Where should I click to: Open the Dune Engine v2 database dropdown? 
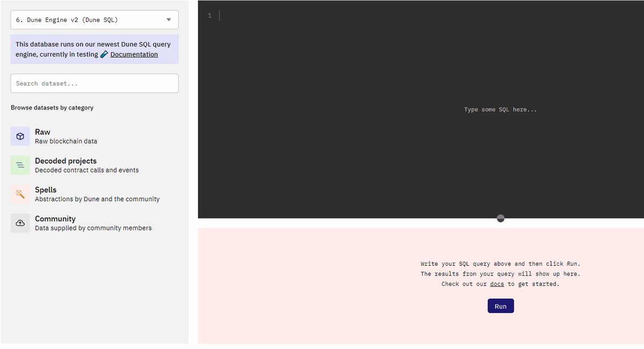point(94,20)
